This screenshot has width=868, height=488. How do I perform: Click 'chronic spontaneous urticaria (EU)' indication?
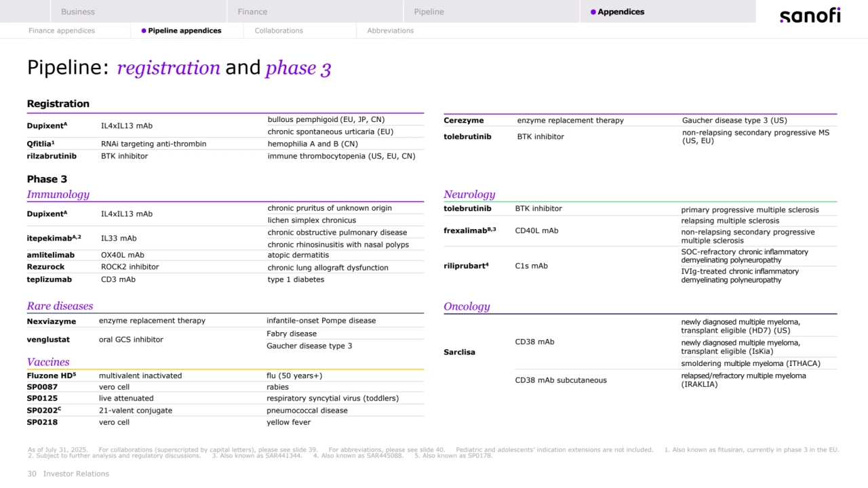(330, 131)
